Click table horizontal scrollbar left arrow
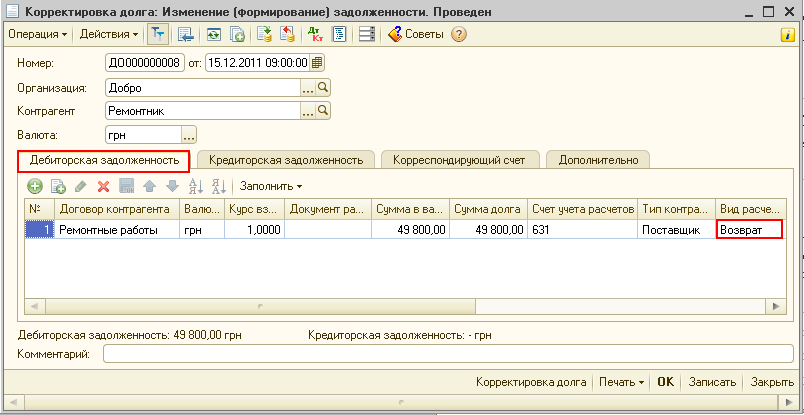This screenshot has width=804, height=415. pos(35,307)
